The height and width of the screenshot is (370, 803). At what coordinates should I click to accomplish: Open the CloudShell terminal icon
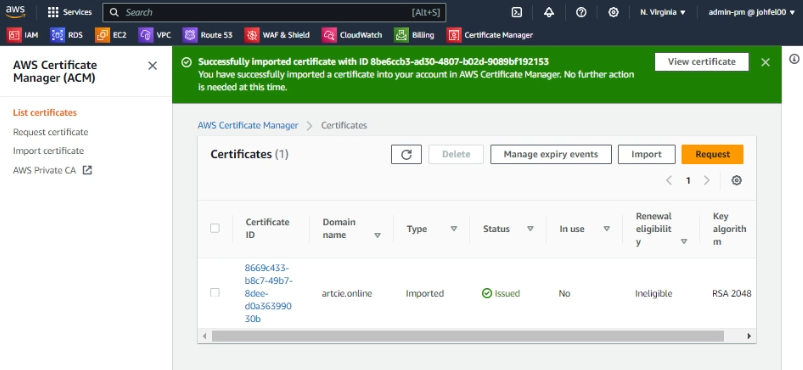click(x=517, y=12)
